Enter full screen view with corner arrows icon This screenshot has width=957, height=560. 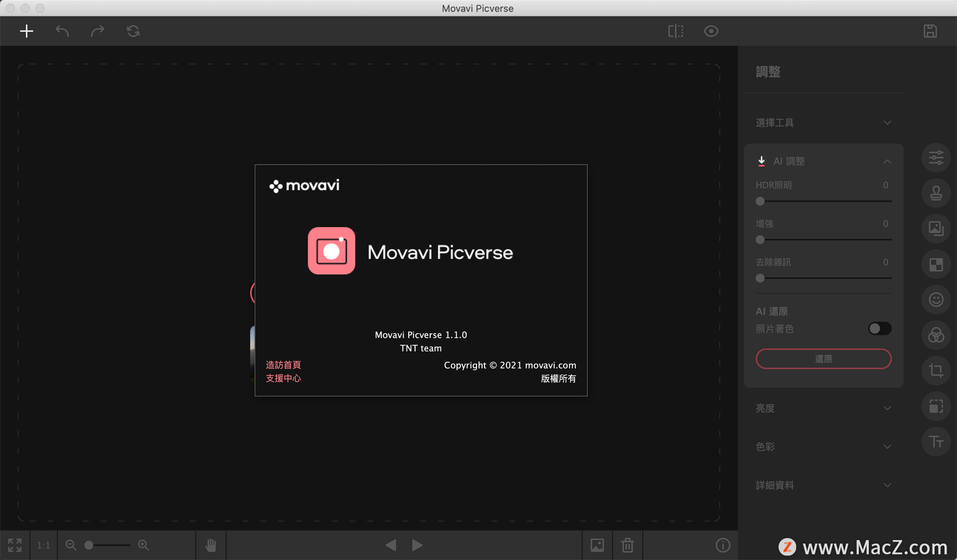(15, 545)
